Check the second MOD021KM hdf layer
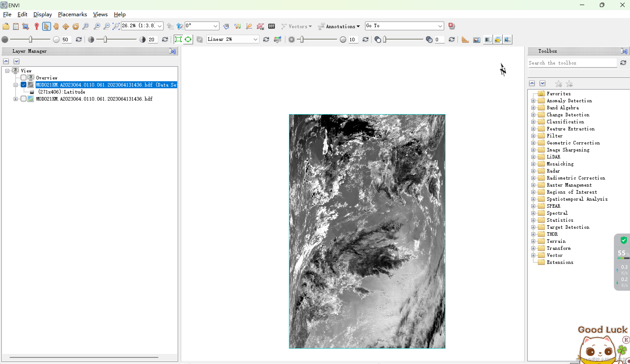The width and height of the screenshot is (630, 364). coord(24,99)
